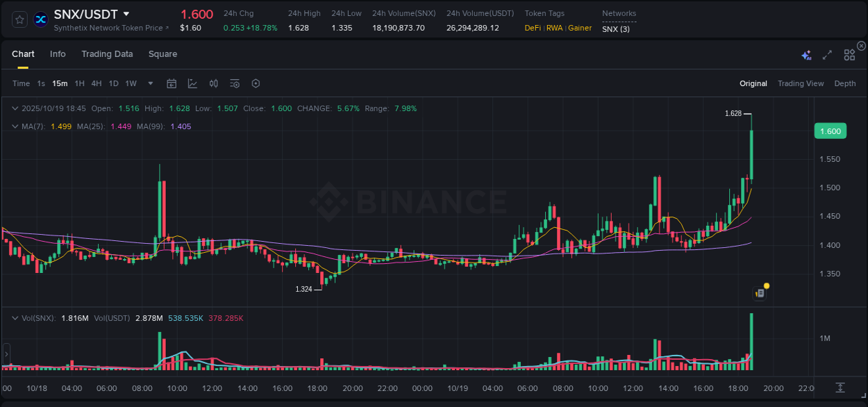Collapse the Vol(SNX) volume panel

pyautogui.click(x=15, y=317)
